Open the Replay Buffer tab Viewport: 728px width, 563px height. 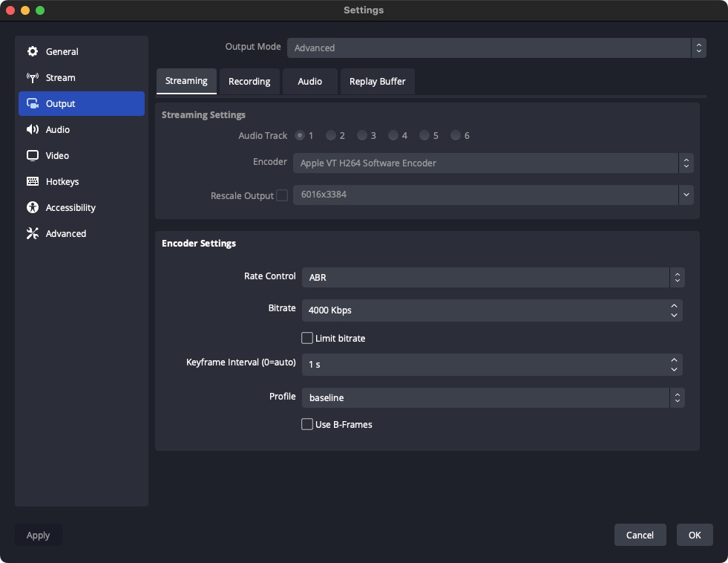377,82
